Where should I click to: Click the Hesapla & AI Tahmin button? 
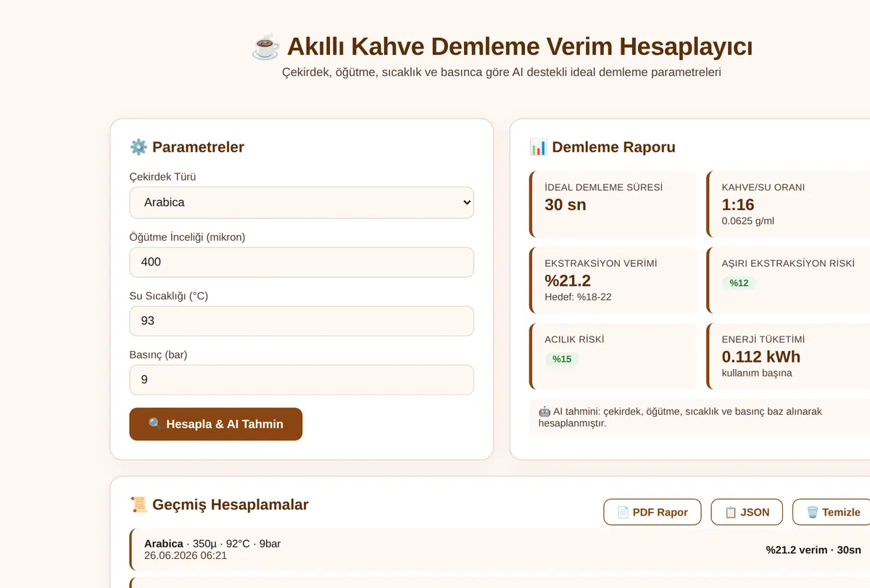click(x=216, y=424)
